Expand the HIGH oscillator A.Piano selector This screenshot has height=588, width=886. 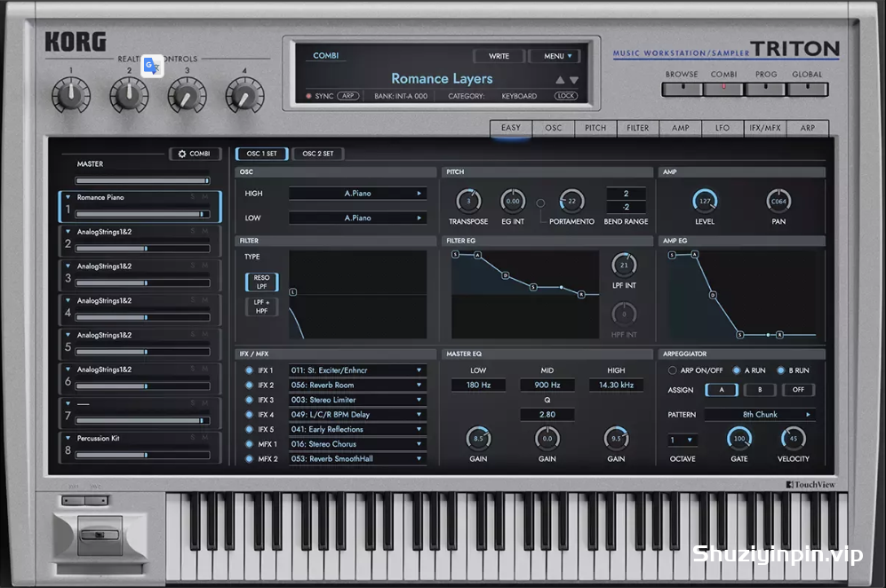(x=357, y=193)
